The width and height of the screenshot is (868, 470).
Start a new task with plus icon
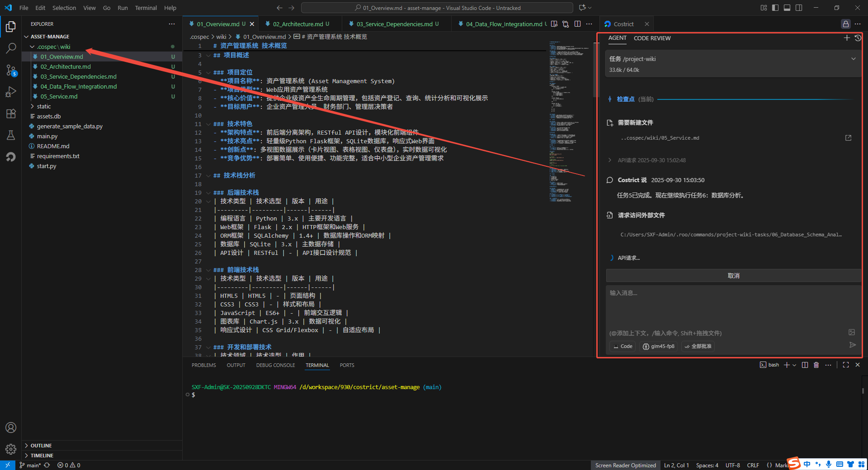(847, 38)
